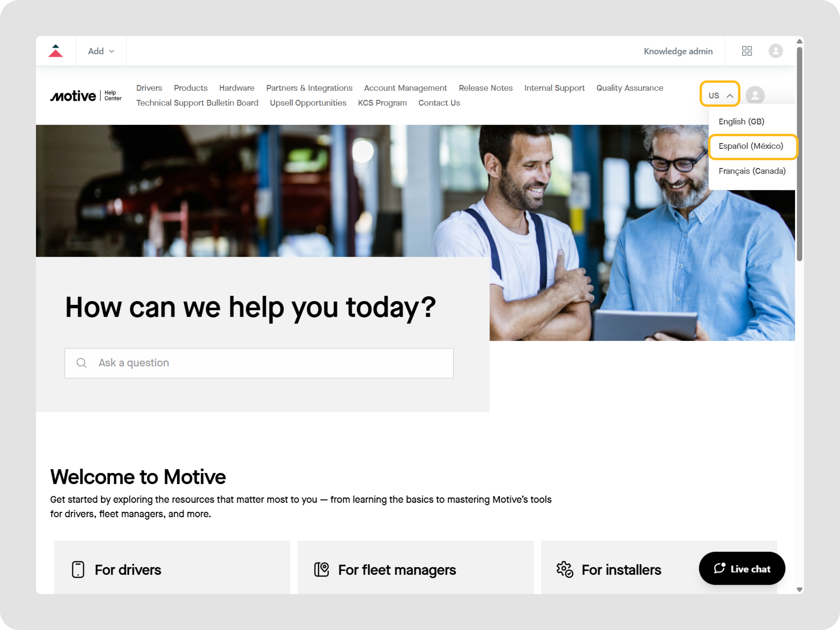Image resolution: width=840 pixels, height=630 pixels.
Task: Open the Contact Us page
Action: point(439,103)
